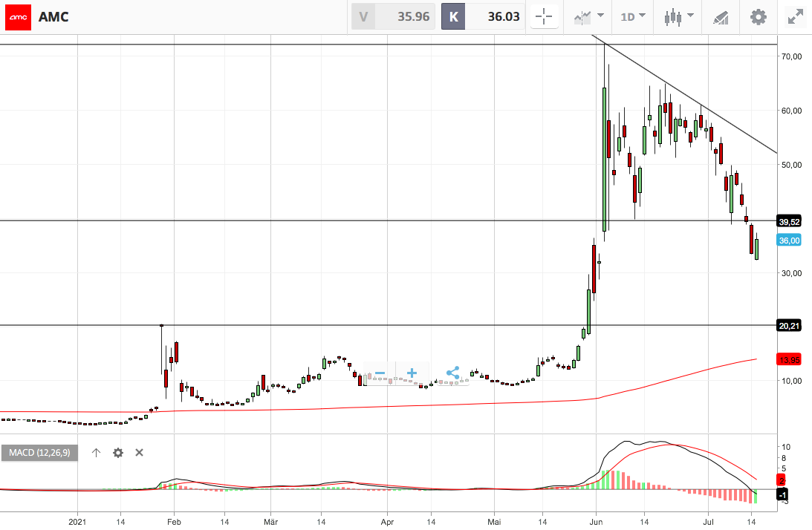812x530 pixels.
Task: Open the drawing tools icon
Action: point(721,17)
